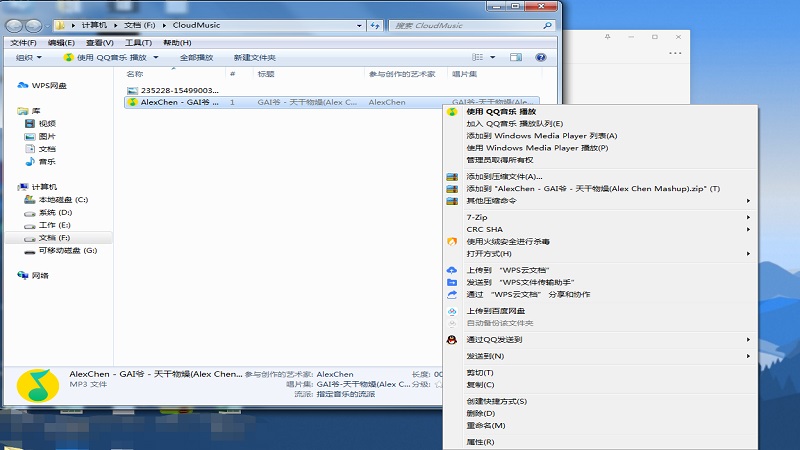
Task: Click the WPS cloud upload icon in context menu
Action: point(452,270)
